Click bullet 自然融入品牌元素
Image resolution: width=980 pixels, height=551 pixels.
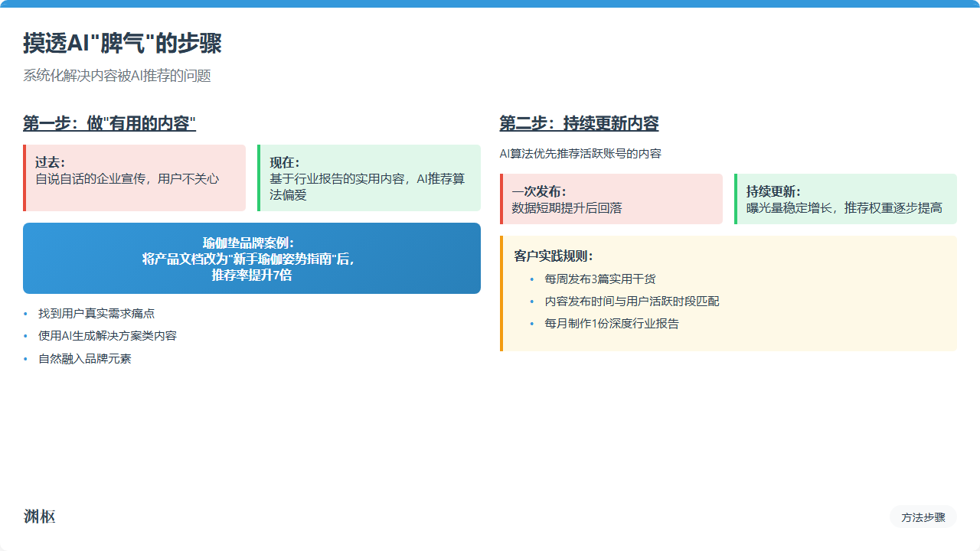(x=85, y=358)
